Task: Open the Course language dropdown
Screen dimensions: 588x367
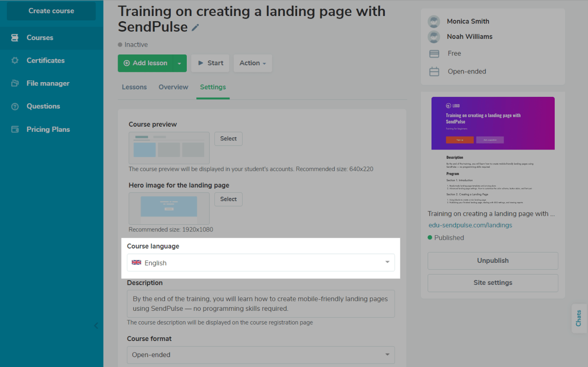Action: point(261,263)
